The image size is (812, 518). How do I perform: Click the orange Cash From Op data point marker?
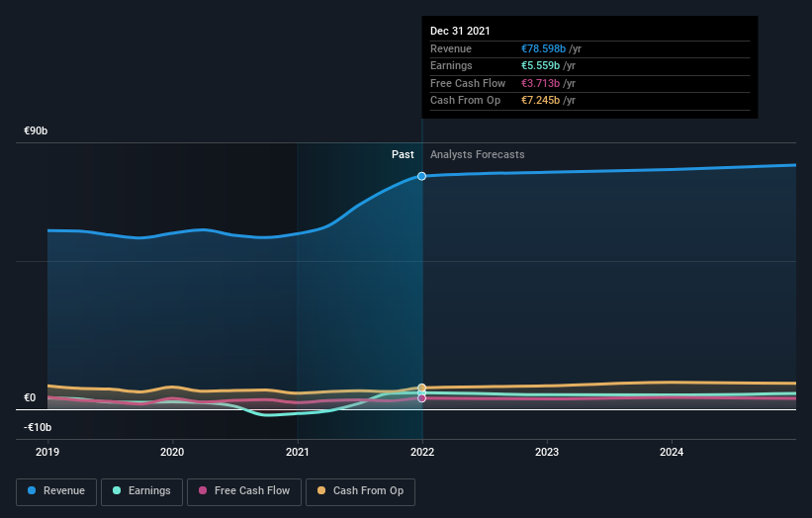click(x=422, y=388)
